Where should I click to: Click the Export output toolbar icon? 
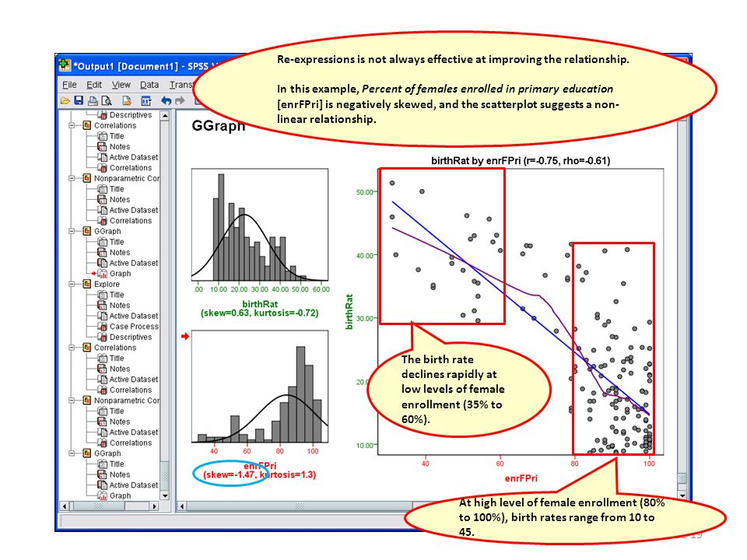pos(127,101)
